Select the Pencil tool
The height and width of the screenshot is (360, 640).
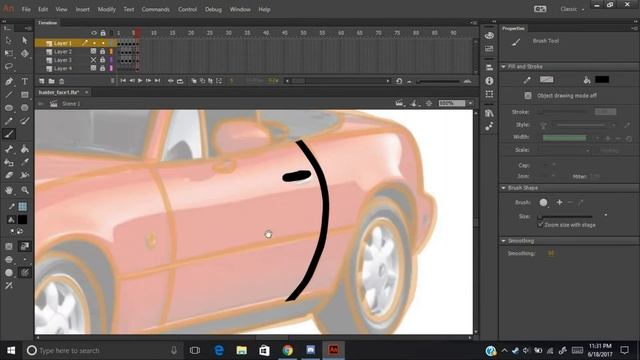(x=9, y=121)
